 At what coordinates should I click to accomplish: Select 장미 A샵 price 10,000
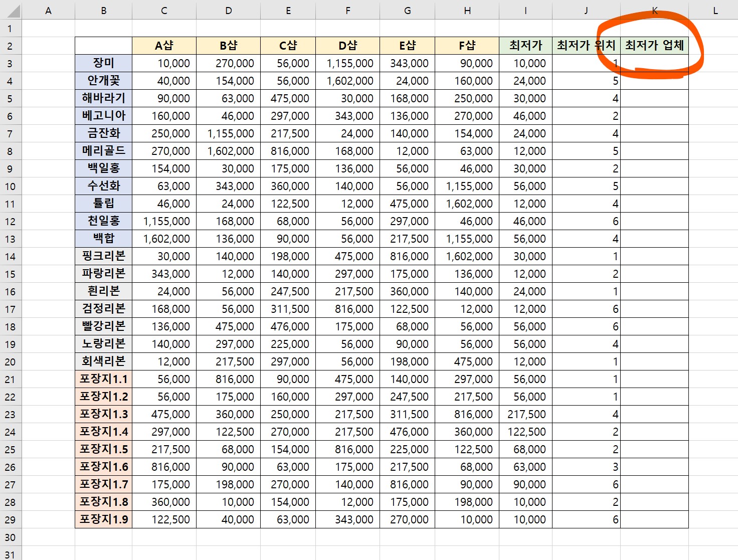(x=164, y=63)
